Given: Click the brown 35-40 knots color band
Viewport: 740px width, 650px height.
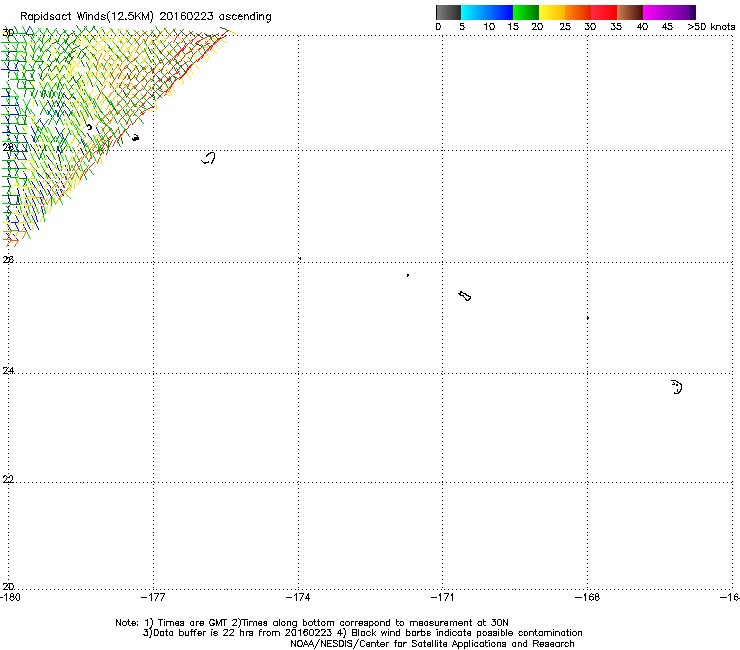Looking at the screenshot, I should pyautogui.click(x=630, y=12).
